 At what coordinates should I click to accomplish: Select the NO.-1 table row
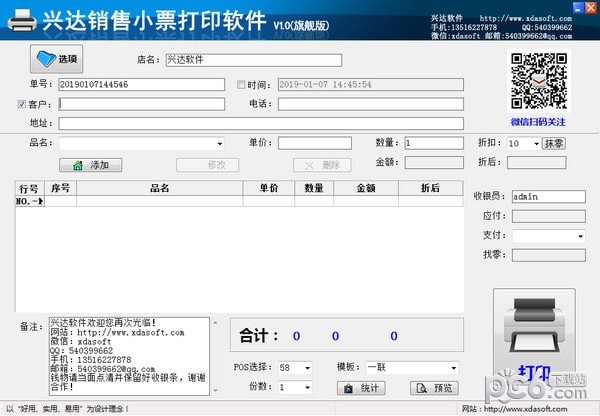(x=239, y=201)
